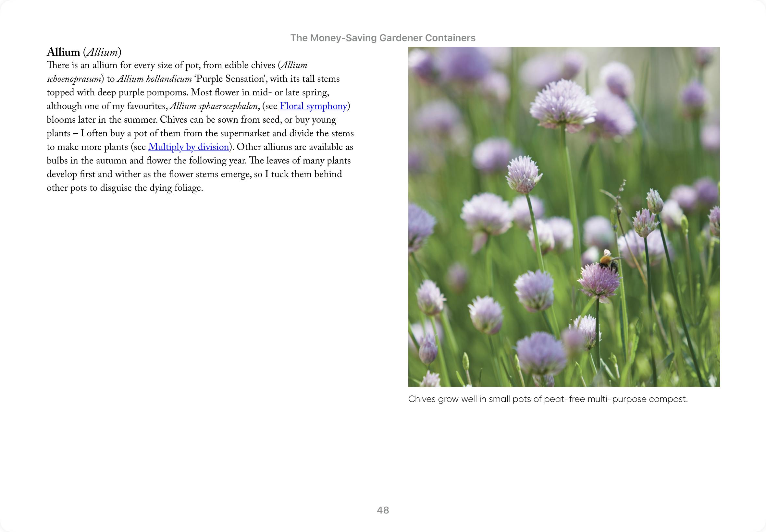Click page number 48 at bottom
The width and height of the screenshot is (766, 532).
click(383, 510)
